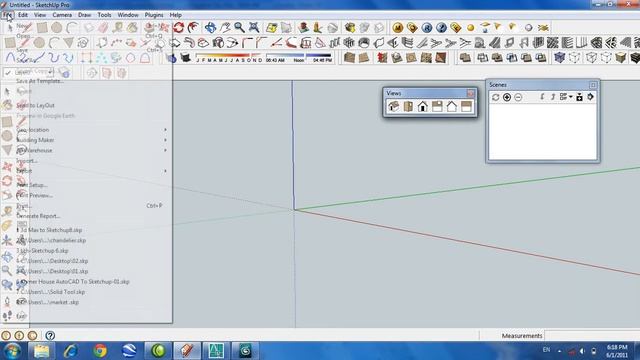This screenshot has width=640, height=360.
Task: Expand Building Maker submenu arrow
Action: (x=165, y=140)
